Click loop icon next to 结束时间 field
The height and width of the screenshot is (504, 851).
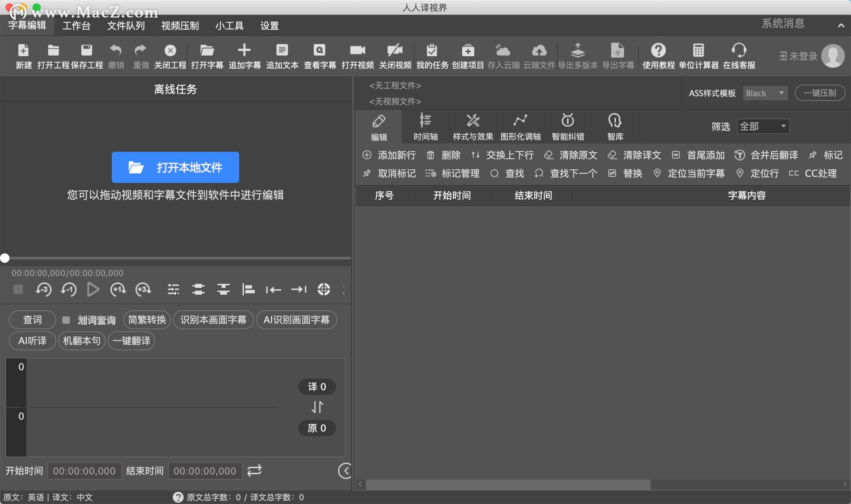[254, 470]
